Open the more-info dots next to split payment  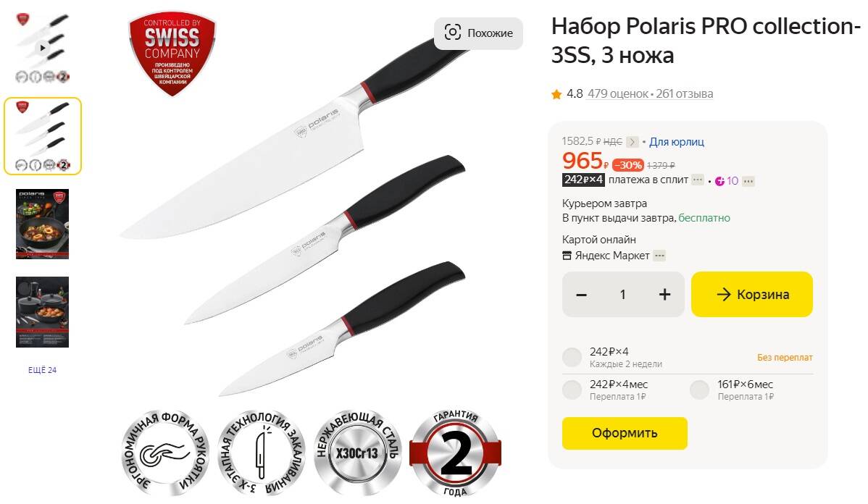coord(698,180)
